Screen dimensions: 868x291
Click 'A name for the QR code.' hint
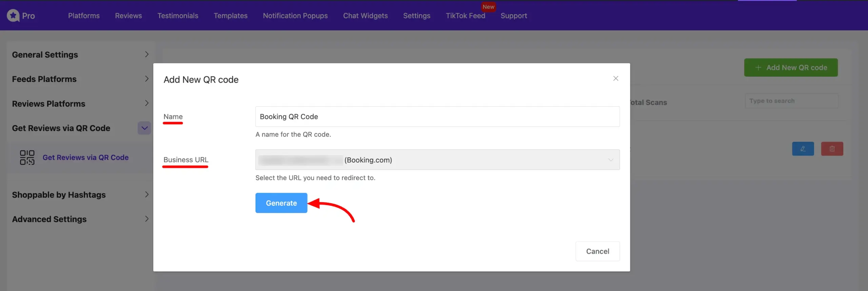point(293,134)
